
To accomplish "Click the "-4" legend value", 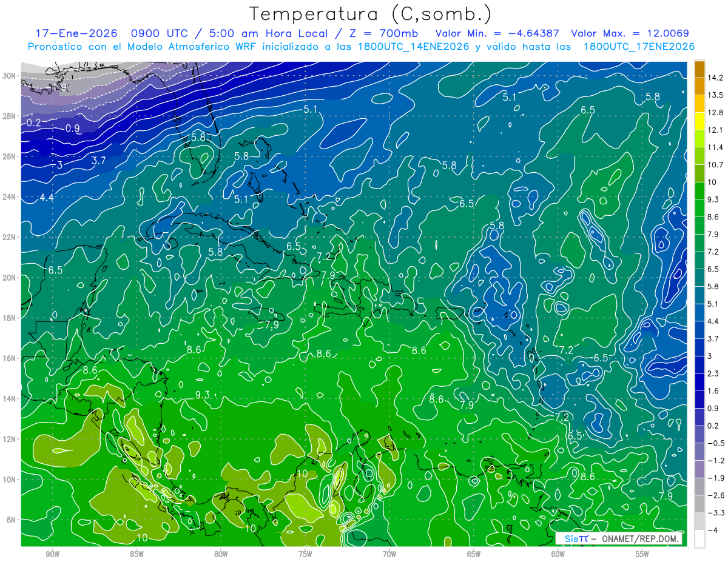I will coord(712,530).
